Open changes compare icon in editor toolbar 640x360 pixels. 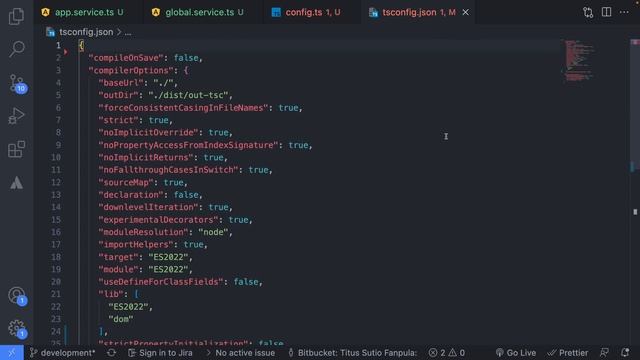(x=588, y=12)
